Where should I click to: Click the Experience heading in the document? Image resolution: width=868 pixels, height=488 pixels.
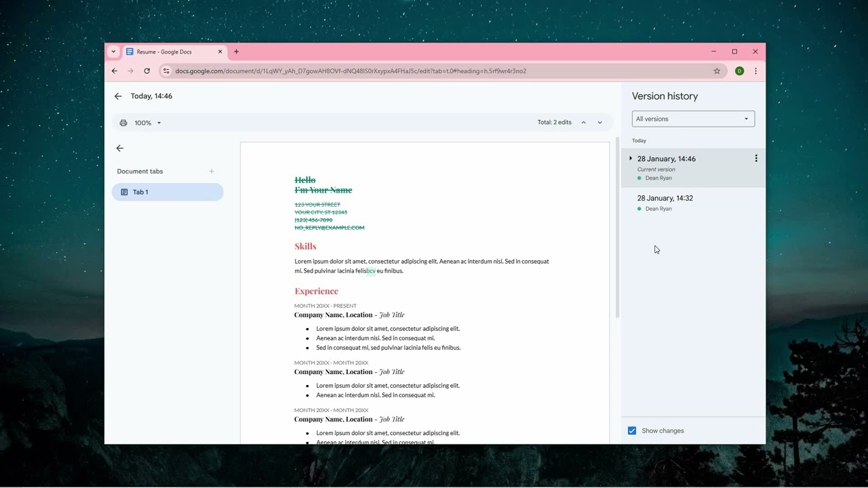tap(316, 291)
